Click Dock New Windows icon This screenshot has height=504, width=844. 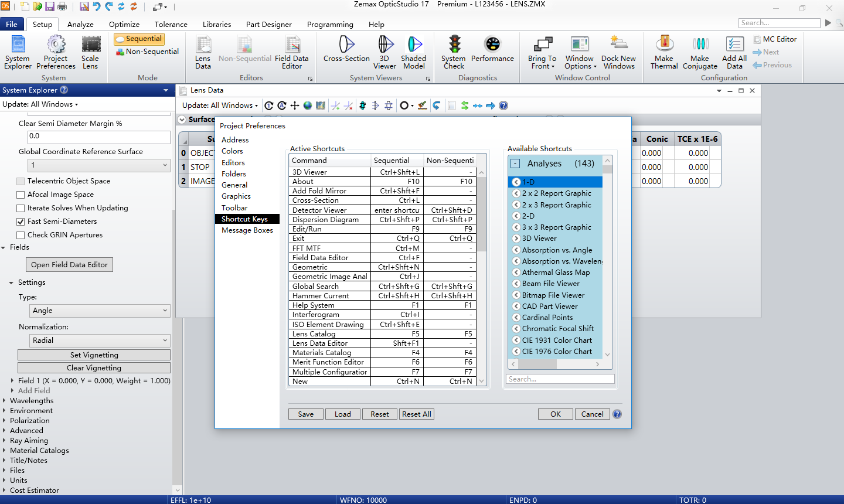click(619, 52)
